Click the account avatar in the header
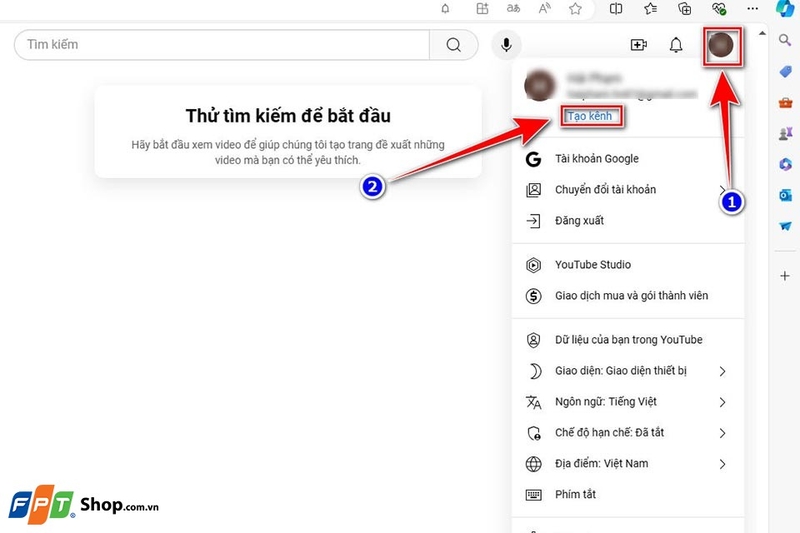The image size is (800, 533). click(x=721, y=45)
